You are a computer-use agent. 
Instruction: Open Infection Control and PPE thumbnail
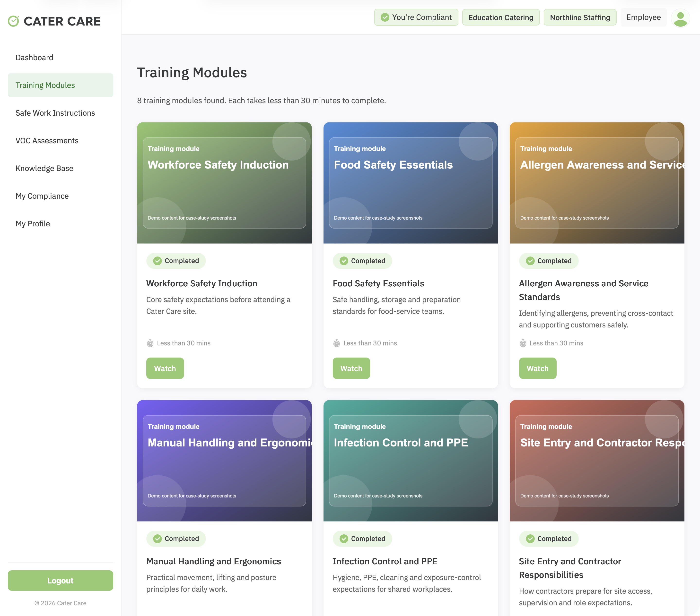(x=411, y=461)
